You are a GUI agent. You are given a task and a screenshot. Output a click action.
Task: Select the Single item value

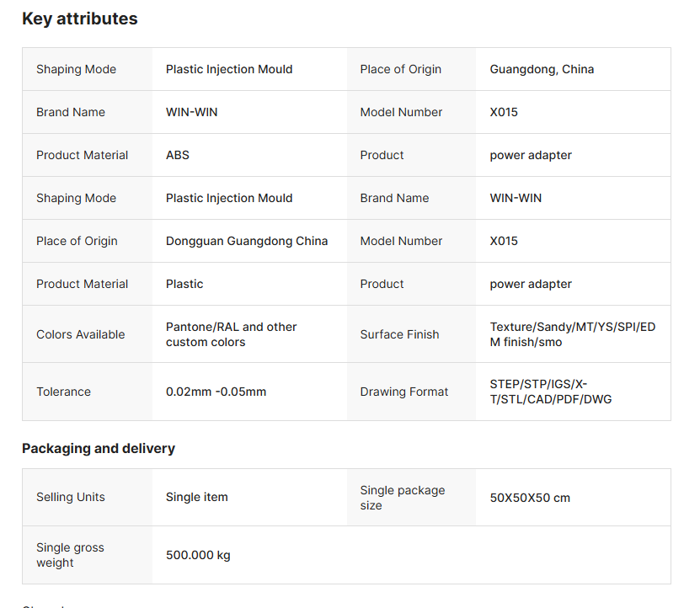[x=196, y=497]
